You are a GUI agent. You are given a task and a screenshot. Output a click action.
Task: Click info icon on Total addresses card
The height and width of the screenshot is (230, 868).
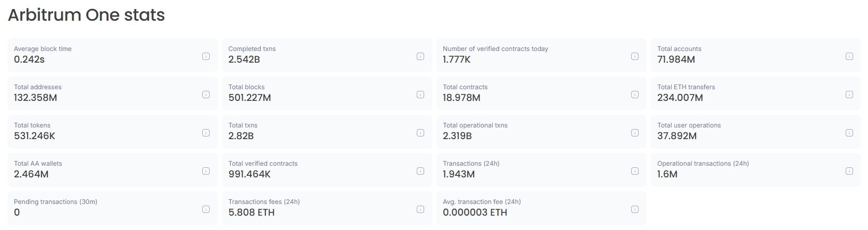point(206,95)
